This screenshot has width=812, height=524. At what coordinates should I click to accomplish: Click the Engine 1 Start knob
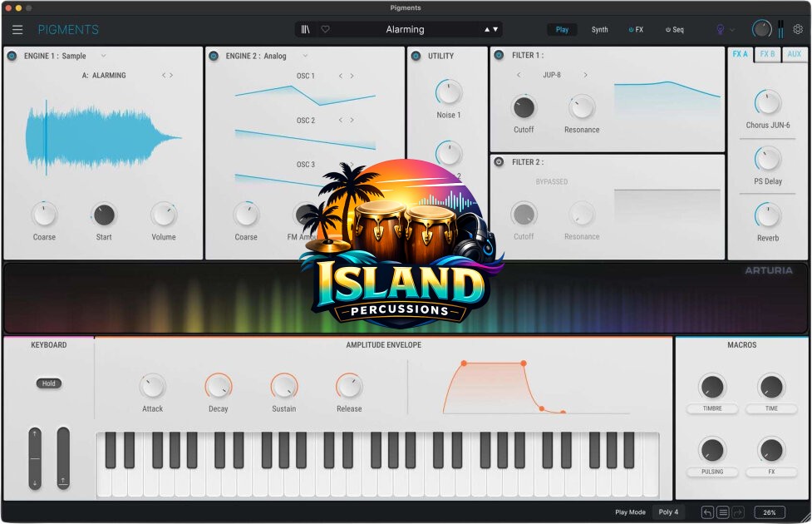click(104, 215)
